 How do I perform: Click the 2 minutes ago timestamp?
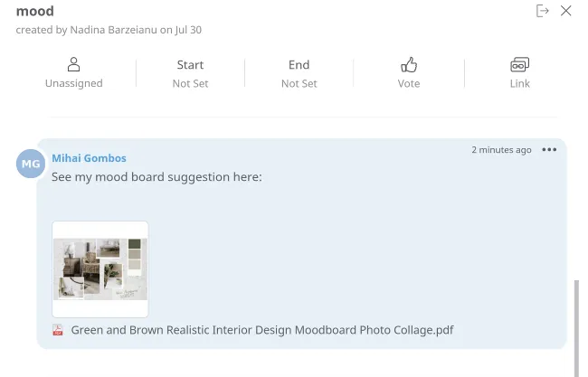pyautogui.click(x=501, y=150)
